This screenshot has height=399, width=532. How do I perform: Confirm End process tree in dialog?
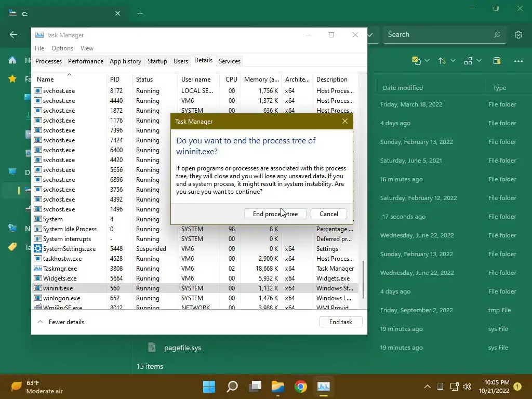click(275, 214)
